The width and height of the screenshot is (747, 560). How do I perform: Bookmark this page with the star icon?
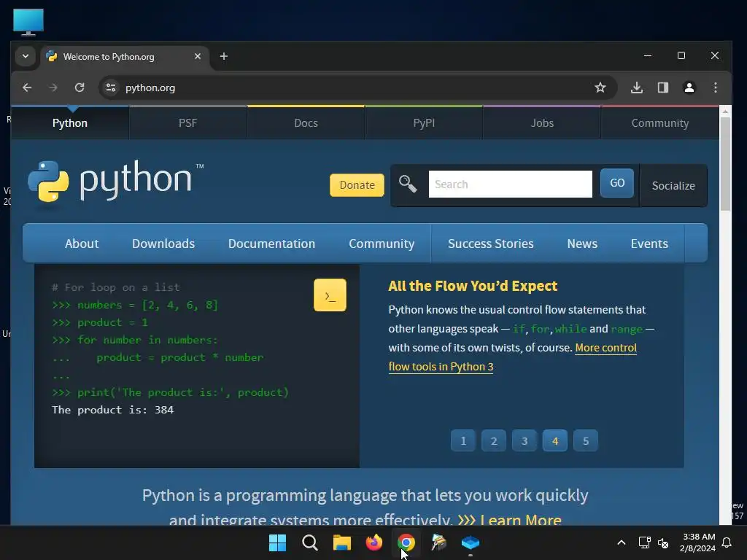pyautogui.click(x=600, y=87)
